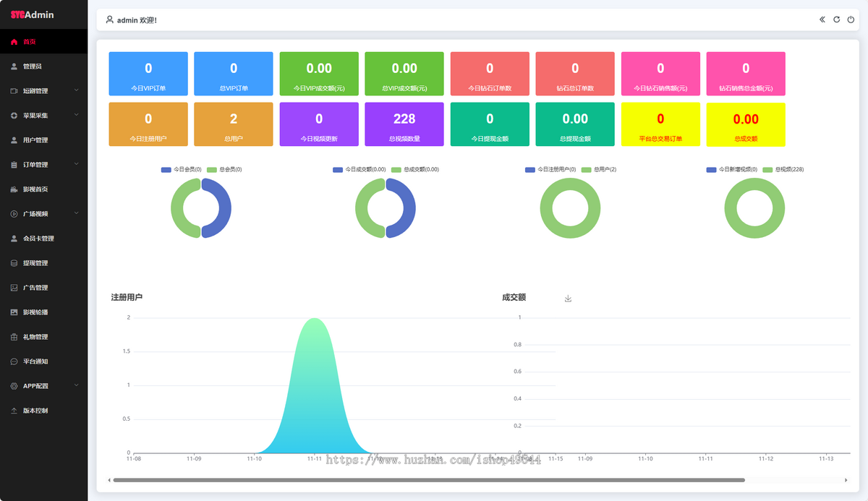Click the 总视频数量 228 stat card
The image size is (868, 501).
coord(404,124)
